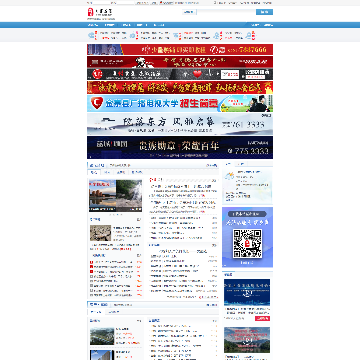
Task: Select the rightmost item in the blue navigation bar
Action: tap(268, 25)
